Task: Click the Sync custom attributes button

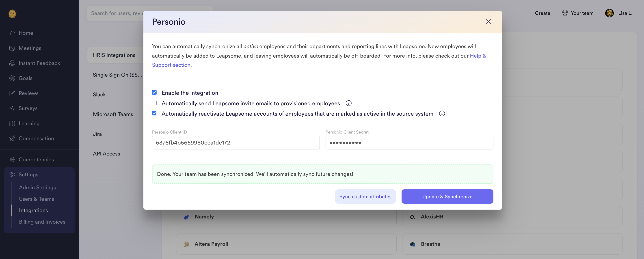Action: point(365,196)
